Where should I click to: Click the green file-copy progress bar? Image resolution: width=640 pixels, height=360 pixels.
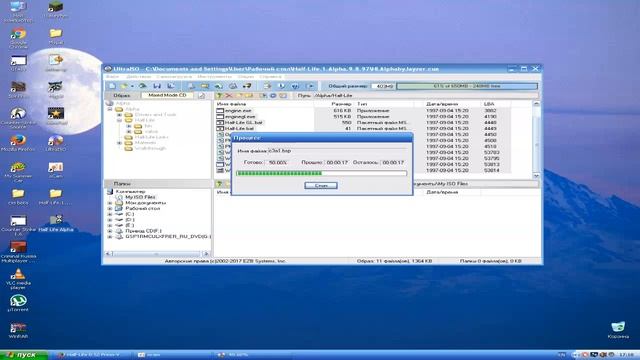pyautogui.click(x=321, y=173)
